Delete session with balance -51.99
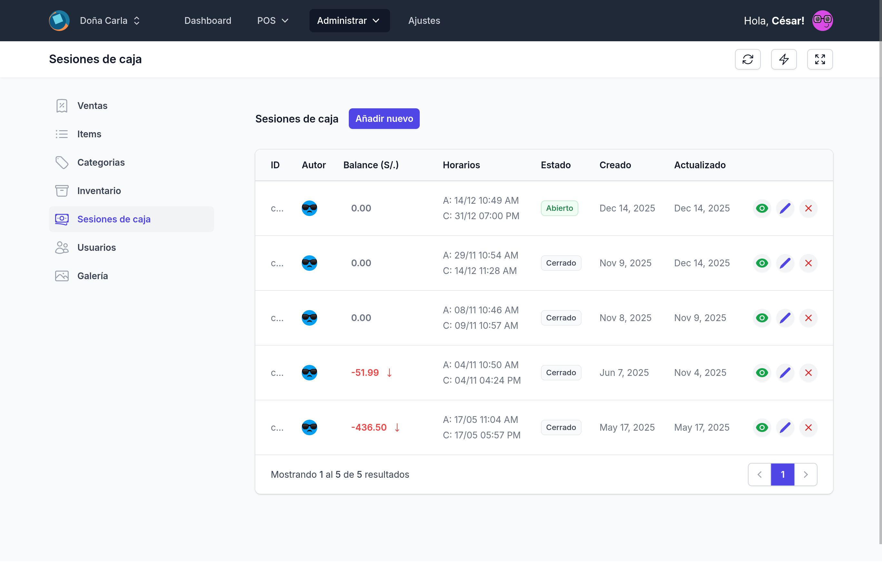 tap(808, 372)
